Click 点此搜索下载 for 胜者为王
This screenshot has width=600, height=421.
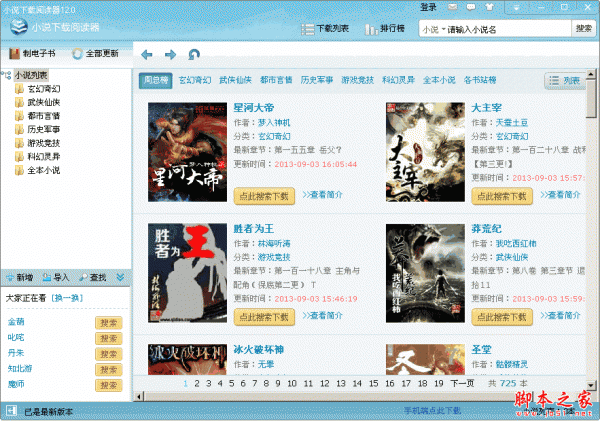264,317
